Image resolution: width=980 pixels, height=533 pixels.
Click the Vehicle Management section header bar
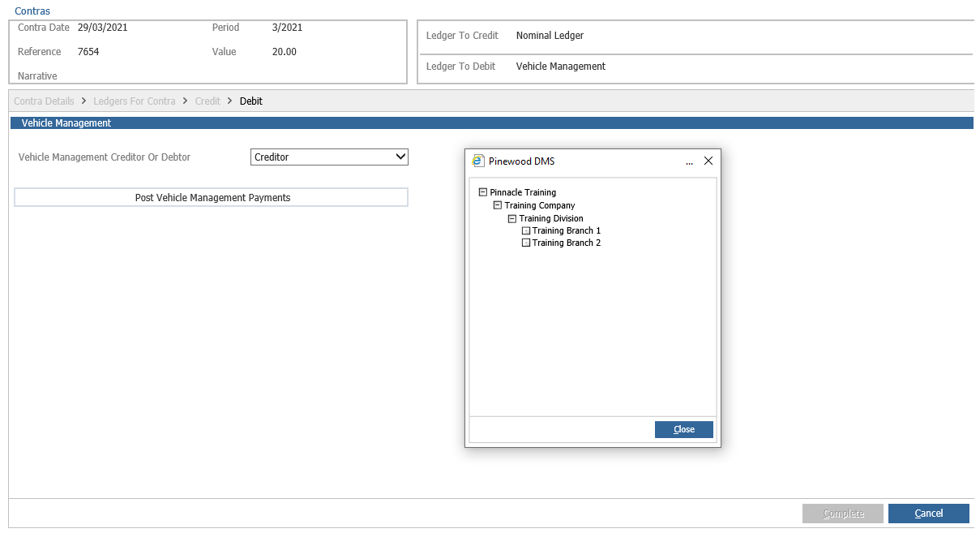coord(491,123)
